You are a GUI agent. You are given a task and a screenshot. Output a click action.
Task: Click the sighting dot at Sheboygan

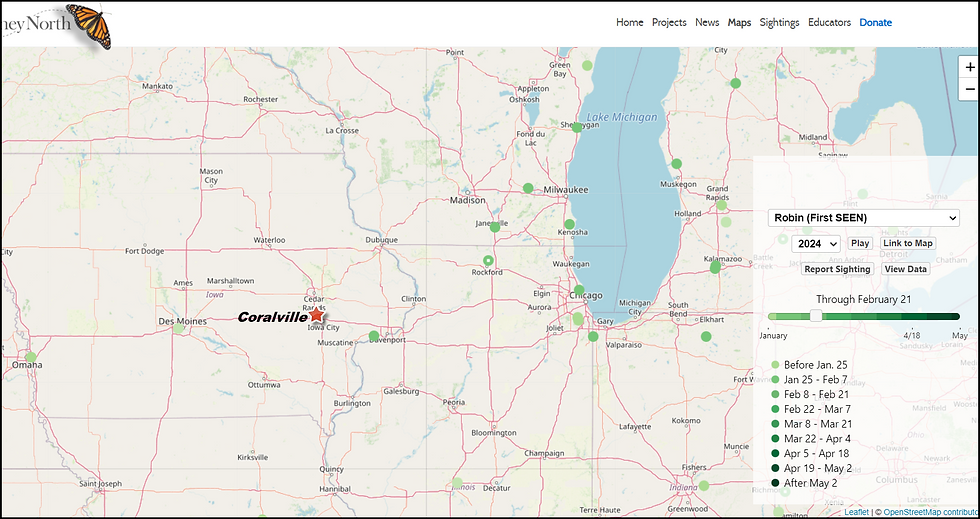pos(577,128)
